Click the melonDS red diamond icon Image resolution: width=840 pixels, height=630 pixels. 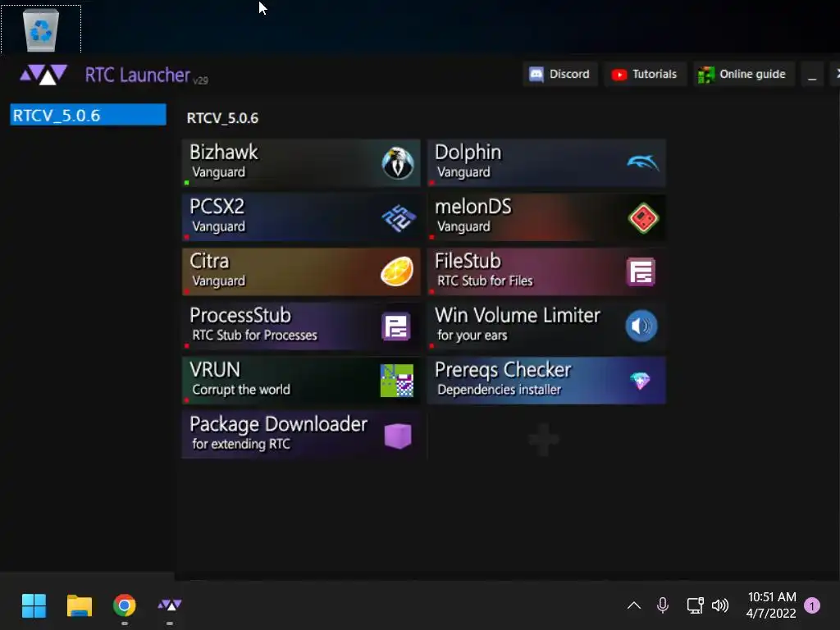click(x=643, y=218)
